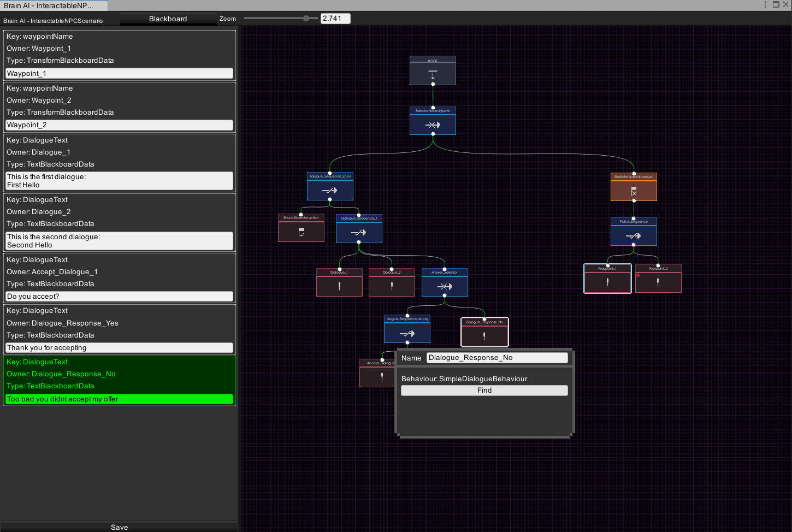
Task: Click green 'Owner: Dialogue_Response_No' entry text
Action: (61, 374)
